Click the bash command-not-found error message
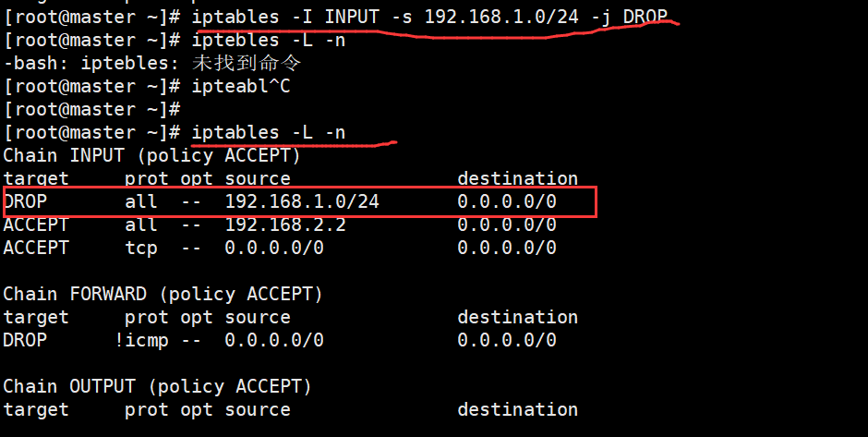The width and height of the screenshot is (868, 437). click(153, 64)
